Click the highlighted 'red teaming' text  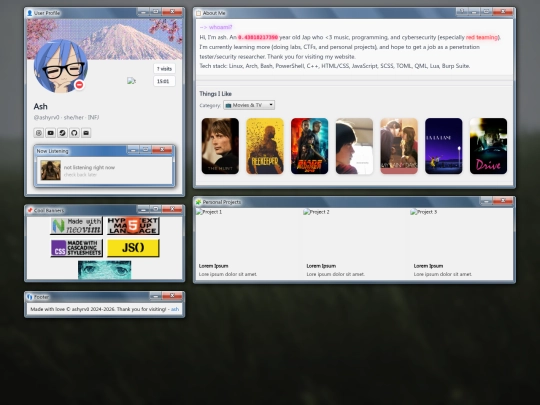pos(482,37)
